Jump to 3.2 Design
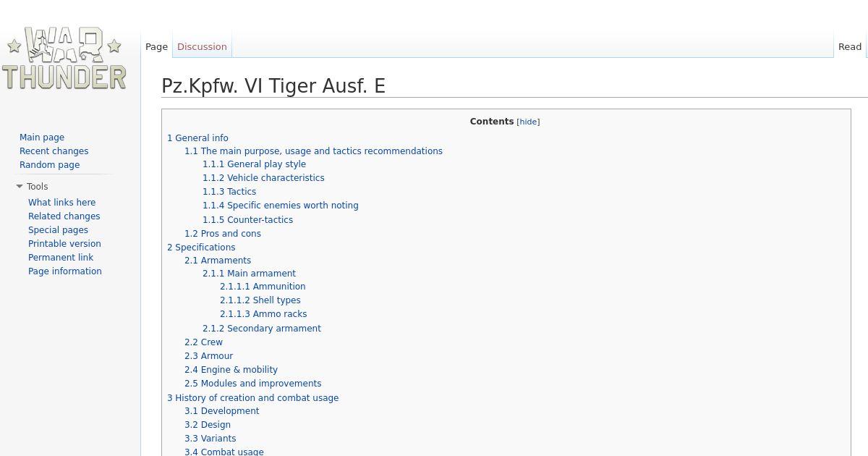This screenshot has height=456, width=868. pyautogui.click(x=208, y=425)
